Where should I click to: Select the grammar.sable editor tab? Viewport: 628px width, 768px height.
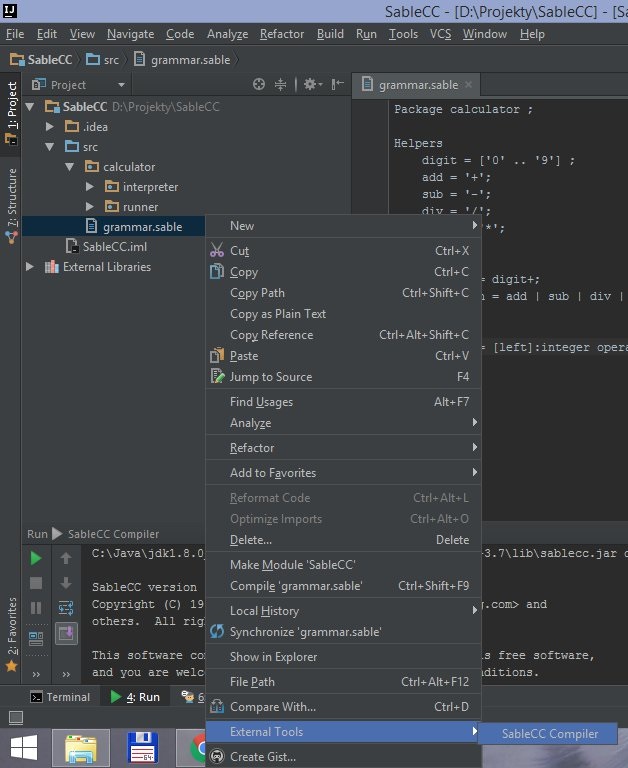416,85
